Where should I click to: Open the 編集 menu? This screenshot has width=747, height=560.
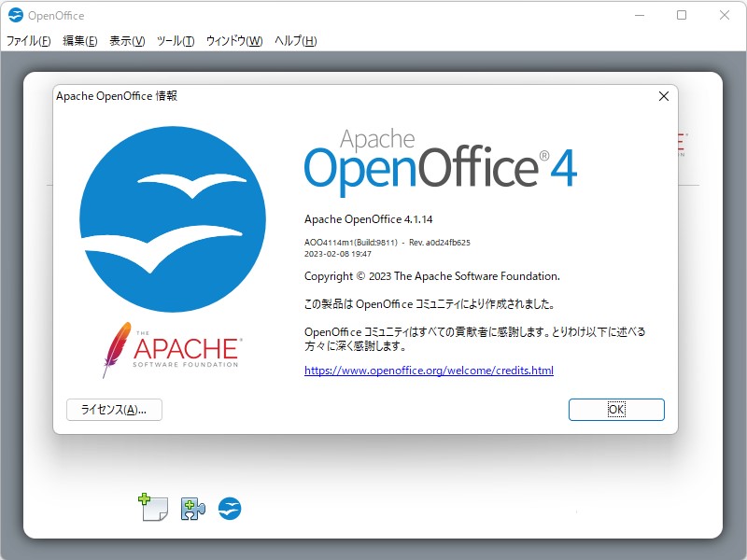tap(80, 41)
